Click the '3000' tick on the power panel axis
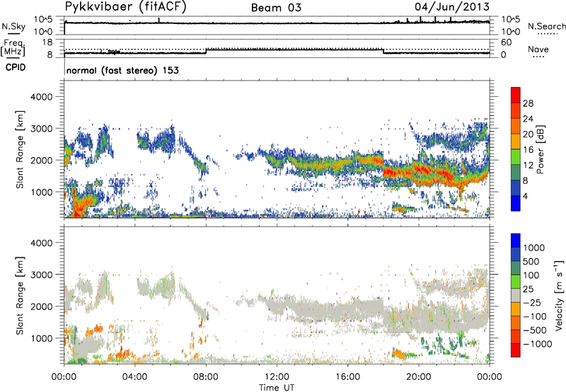The width and height of the screenshot is (566, 392). pos(41,129)
